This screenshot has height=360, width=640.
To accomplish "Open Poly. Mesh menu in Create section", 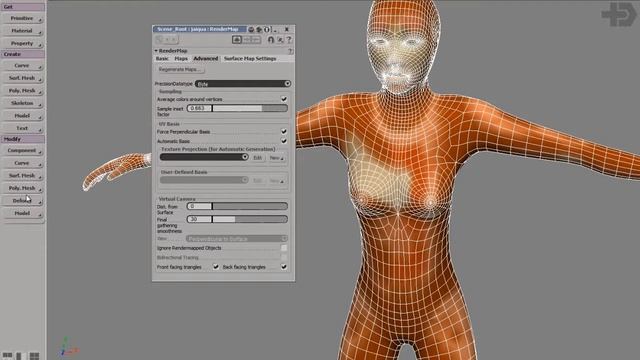I will [22, 91].
